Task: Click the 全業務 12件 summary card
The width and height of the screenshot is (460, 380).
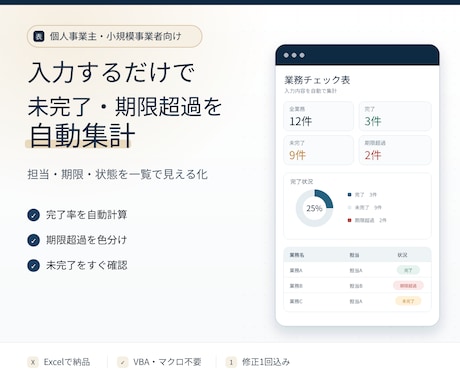Action: tap(318, 116)
